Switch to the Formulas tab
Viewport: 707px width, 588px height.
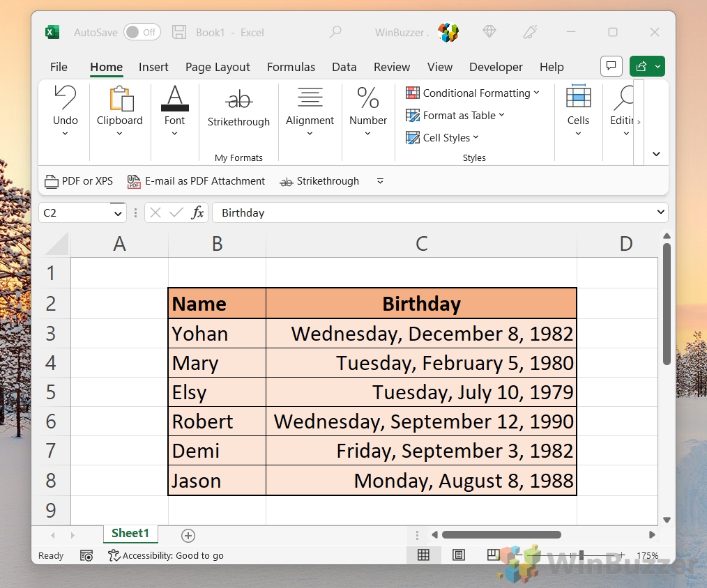291,67
